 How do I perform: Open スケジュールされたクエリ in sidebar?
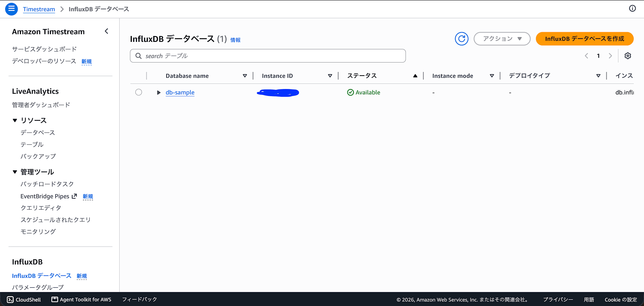click(x=56, y=220)
